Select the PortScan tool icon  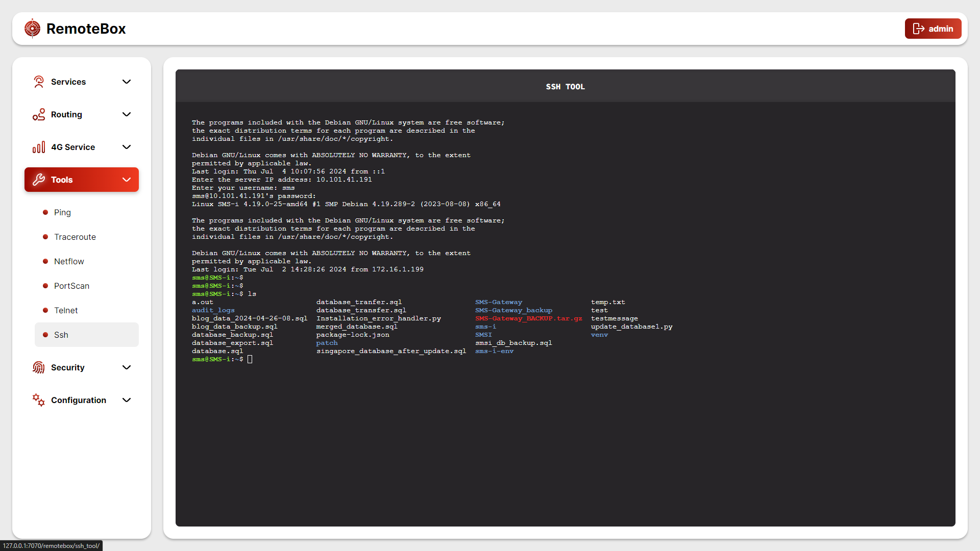pyautogui.click(x=46, y=286)
